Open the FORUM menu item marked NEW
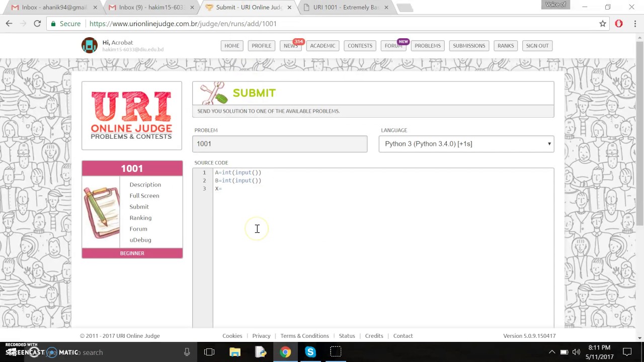Image resolution: width=644 pixels, height=362 pixels. pyautogui.click(x=393, y=46)
